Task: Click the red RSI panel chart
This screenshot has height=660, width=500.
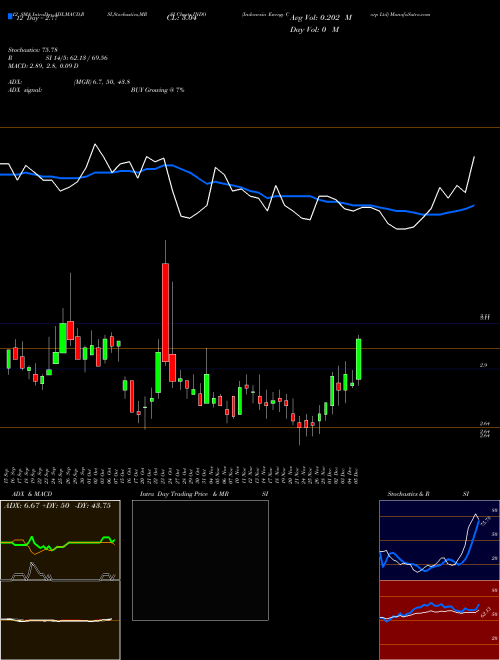Action: (x=439, y=620)
